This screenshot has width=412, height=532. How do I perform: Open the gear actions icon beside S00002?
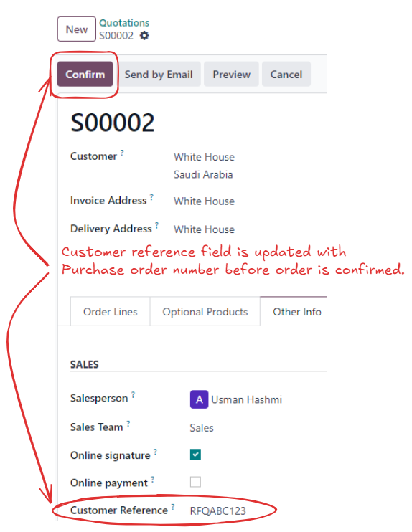pyautogui.click(x=144, y=36)
